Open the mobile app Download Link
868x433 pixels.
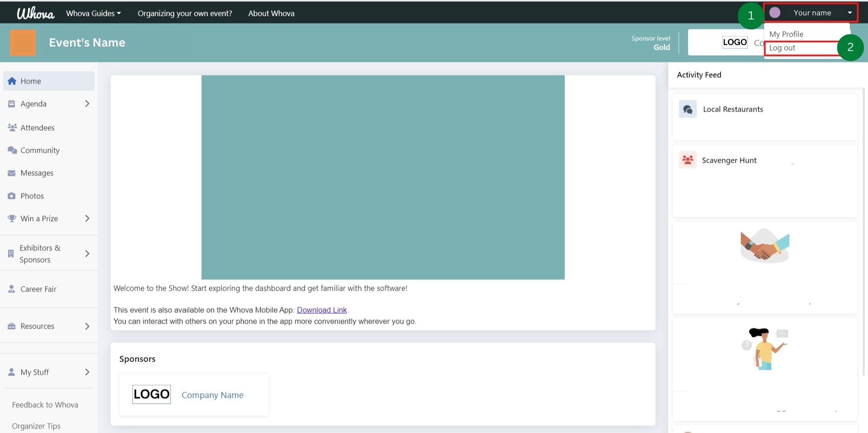(x=321, y=310)
